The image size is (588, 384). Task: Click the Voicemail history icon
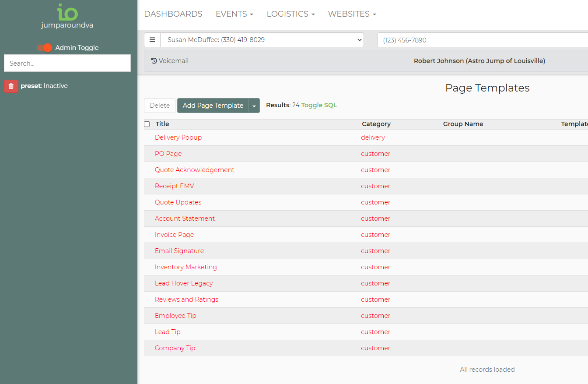[154, 61]
